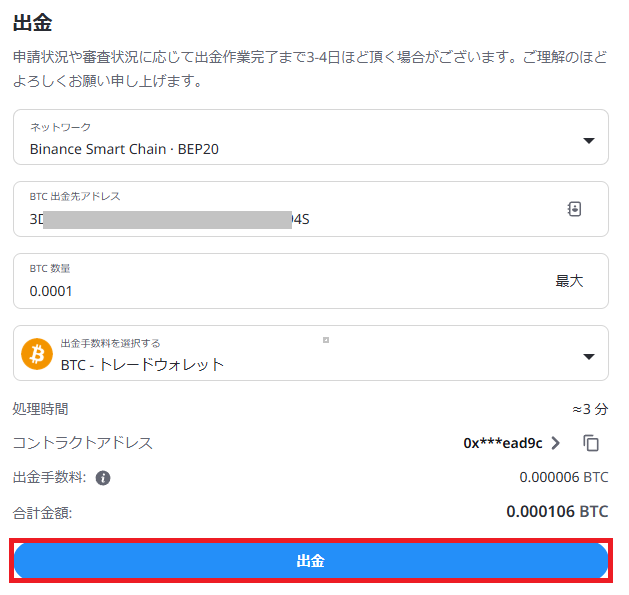Image resolution: width=629 pixels, height=595 pixels.
Task: Click the 出金 page heading
Action: [x=32, y=22]
